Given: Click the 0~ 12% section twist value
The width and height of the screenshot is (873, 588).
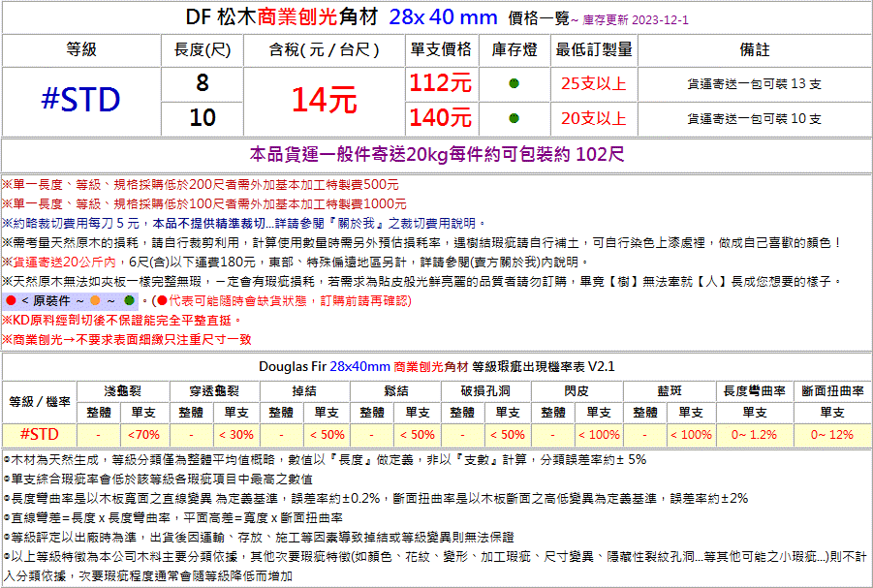Looking at the screenshot, I should click(832, 434).
